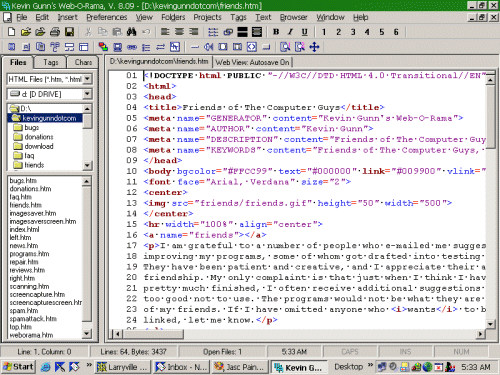
Task: Click the four-arrow move icon
Action: coord(314,47)
